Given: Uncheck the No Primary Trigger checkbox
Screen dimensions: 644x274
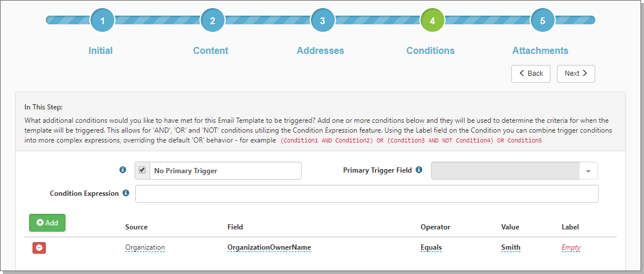Looking at the screenshot, I should pyautogui.click(x=142, y=170).
